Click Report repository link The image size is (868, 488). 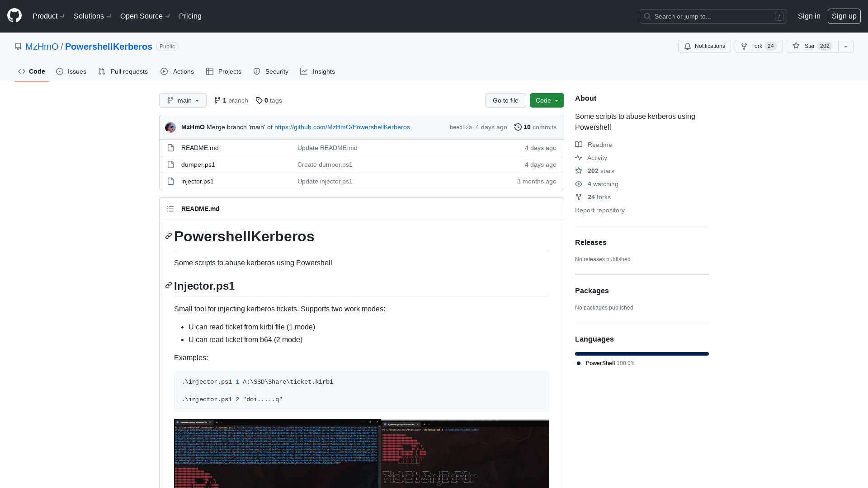[600, 210]
